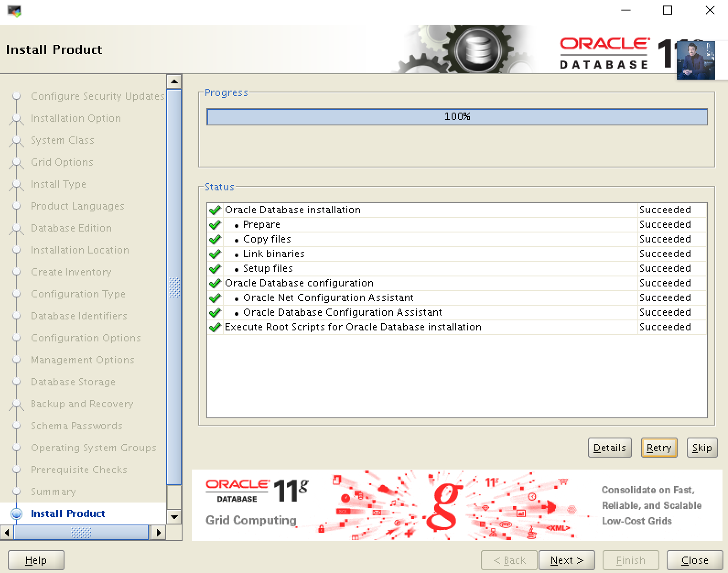Click the Execute Root Scripts success checkmark
728x573 pixels.
pyautogui.click(x=215, y=327)
